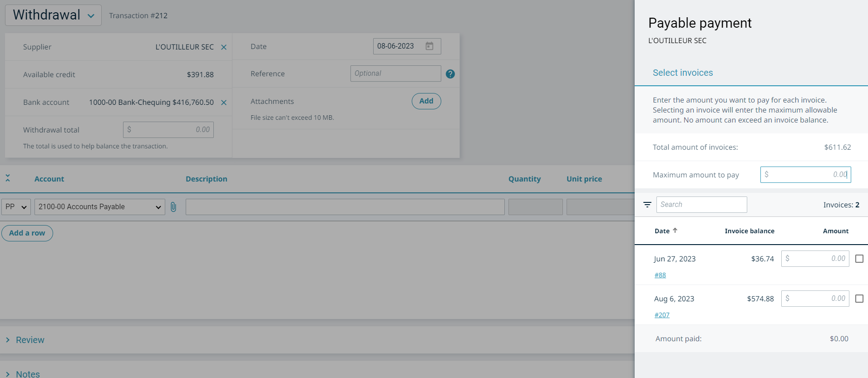Click the Maximum amount to pay field
The height and width of the screenshot is (378, 868).
(805, 175)
